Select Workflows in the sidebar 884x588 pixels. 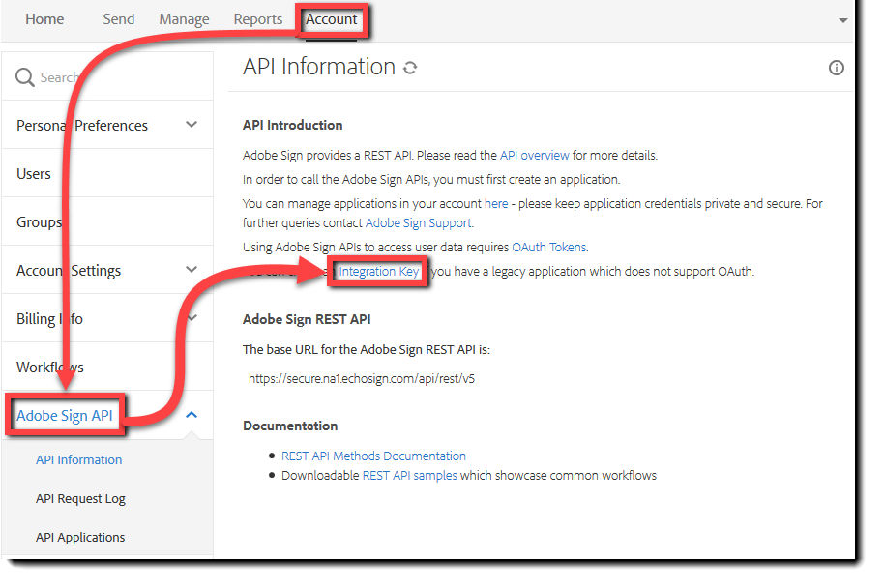(x=49, y=367)
